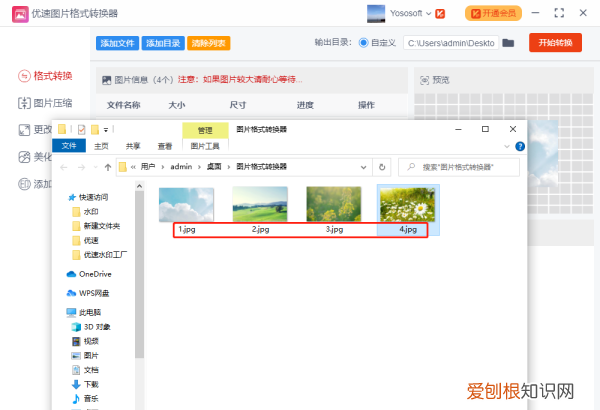Click the 美化 sidebar icon
The width and height of the screenshot is (600, 410).
click(24, 157)
